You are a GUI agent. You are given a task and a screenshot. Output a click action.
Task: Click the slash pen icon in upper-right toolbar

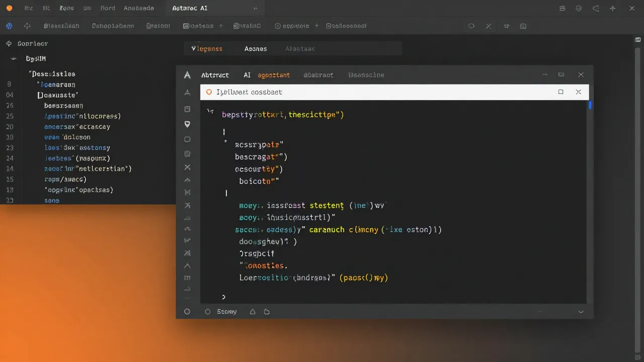pyautogui.click(x=488, y=26)
